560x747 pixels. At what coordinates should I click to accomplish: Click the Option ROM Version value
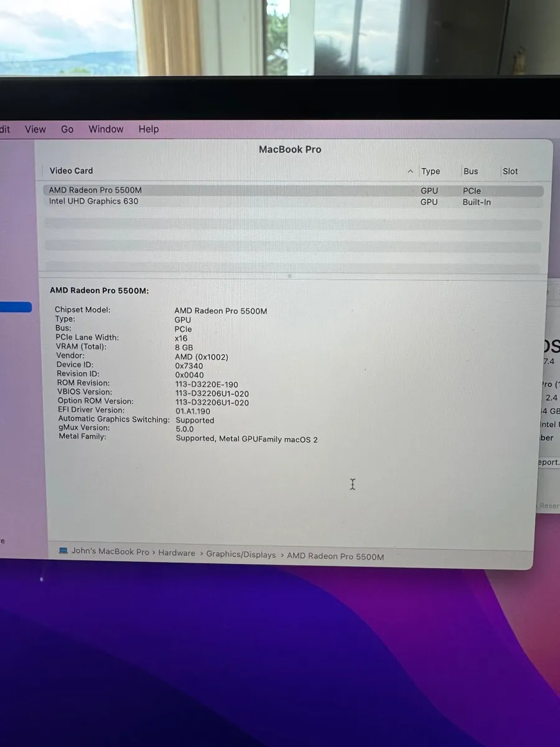click(212, 403)
